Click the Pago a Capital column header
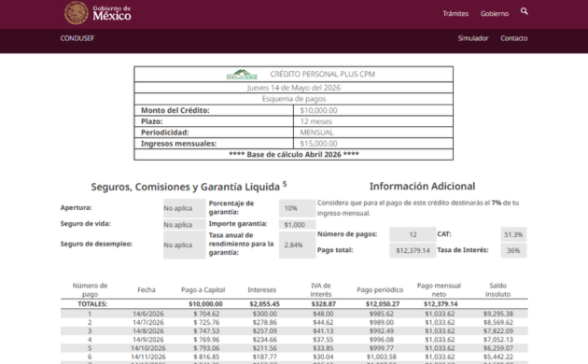The height and width of the screenshot is (364, 588). click(203, 289)
